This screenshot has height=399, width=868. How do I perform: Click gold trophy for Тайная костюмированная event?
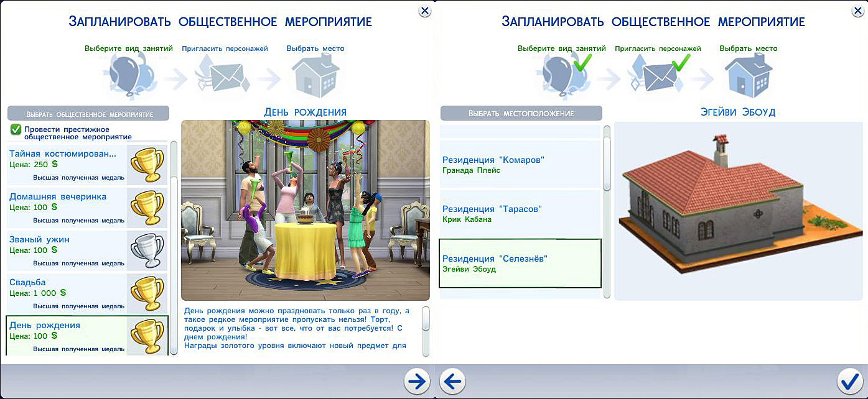pos(147,164)
